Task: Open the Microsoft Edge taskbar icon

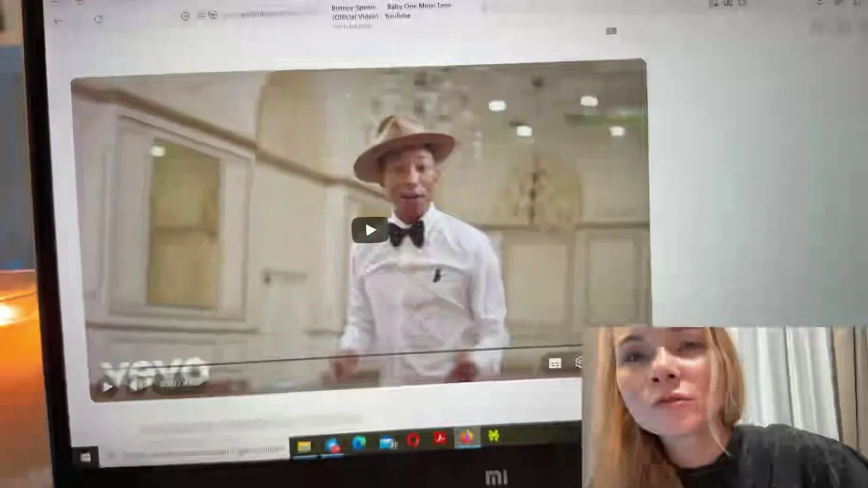Action: (359, 443)
